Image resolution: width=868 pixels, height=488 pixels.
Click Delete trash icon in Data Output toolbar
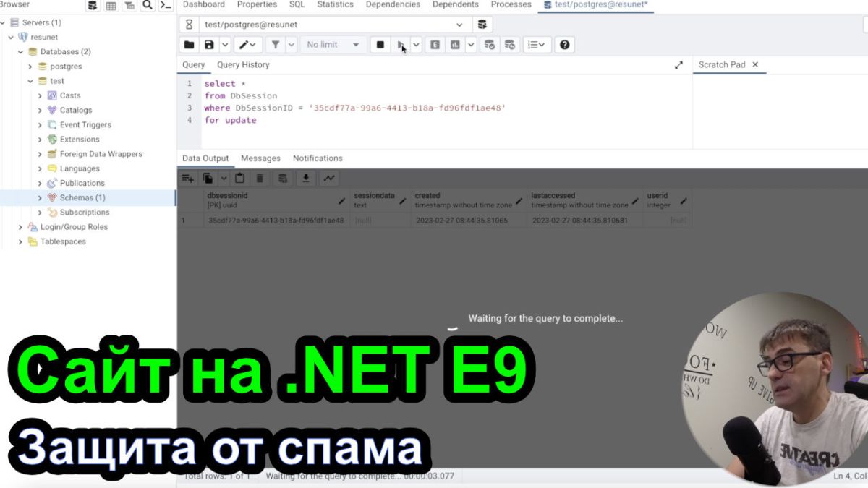[260, 178]
